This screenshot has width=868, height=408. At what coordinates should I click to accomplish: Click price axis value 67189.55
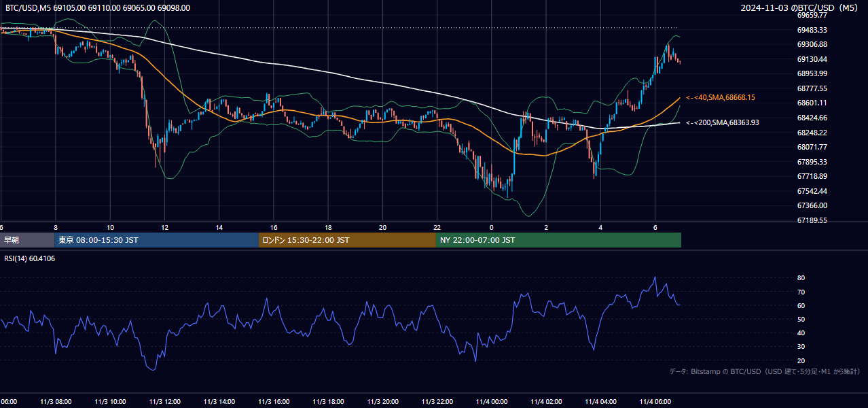812,220
